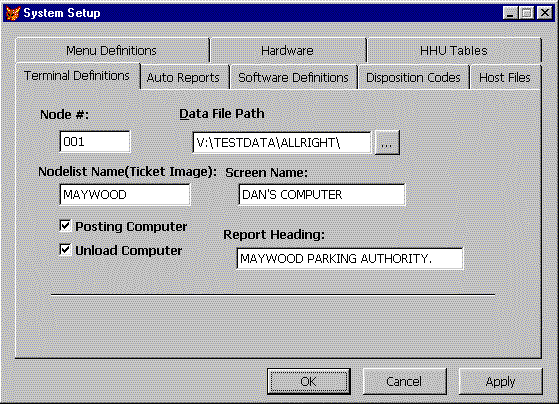
Task: Open the Hardware tab
Action: coord(287,51)
